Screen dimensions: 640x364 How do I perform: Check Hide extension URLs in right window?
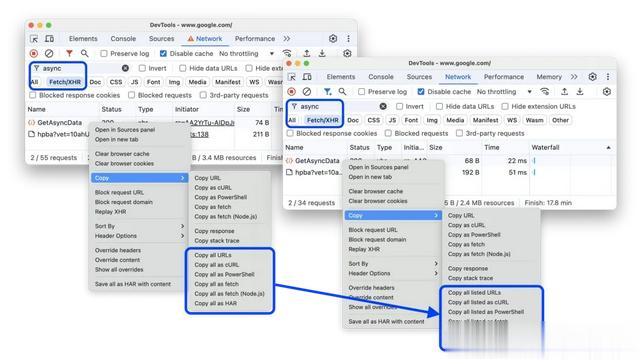pos(505,106)
